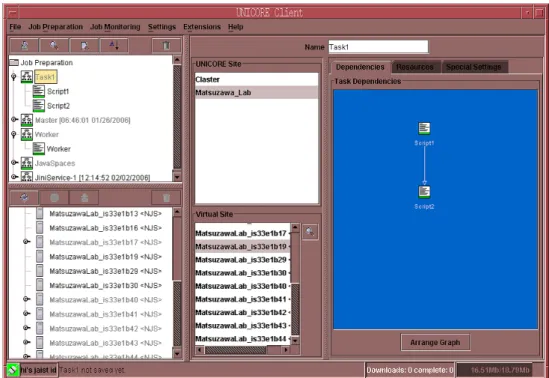This screenshot has height=378, width=549.
Task: Click the magnifier toolbar icon above job tree
Action: click(x=54, y=46)
